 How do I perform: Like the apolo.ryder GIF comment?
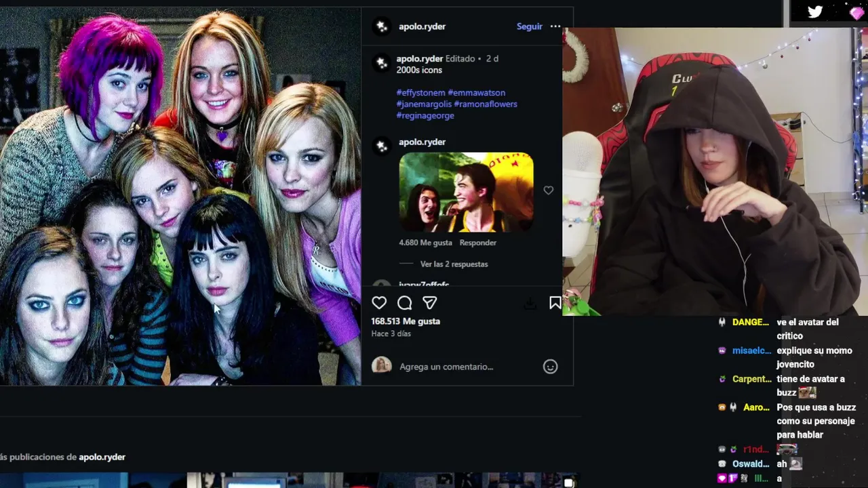coord(548,190)
